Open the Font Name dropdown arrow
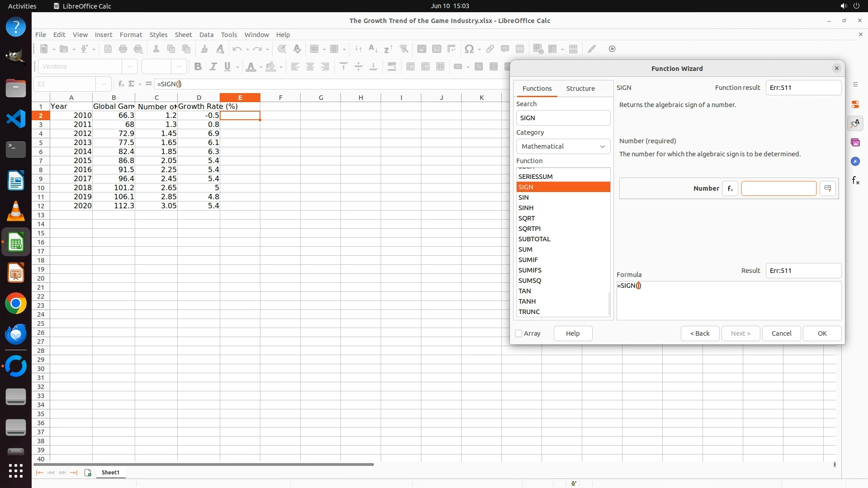868x488 pixels. (130, 66)
